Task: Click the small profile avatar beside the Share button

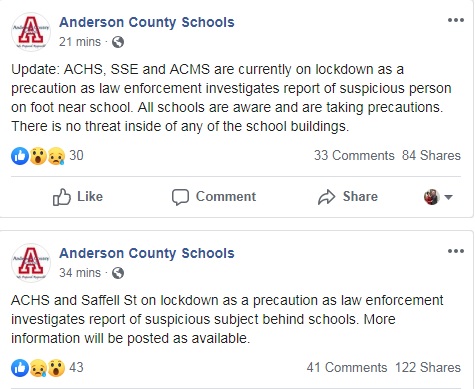Action: (432, 197)
